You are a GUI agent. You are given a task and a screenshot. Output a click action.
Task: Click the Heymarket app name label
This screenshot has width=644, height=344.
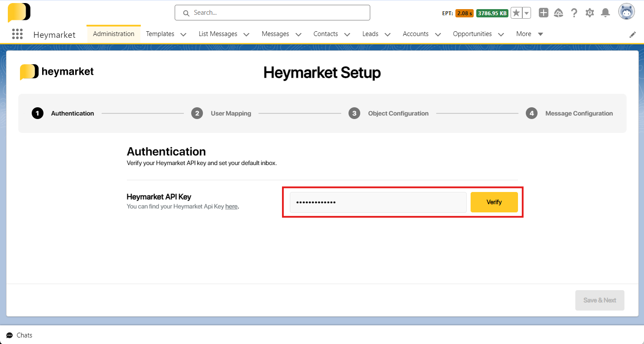pyautogui.click(x=54, y=35)
